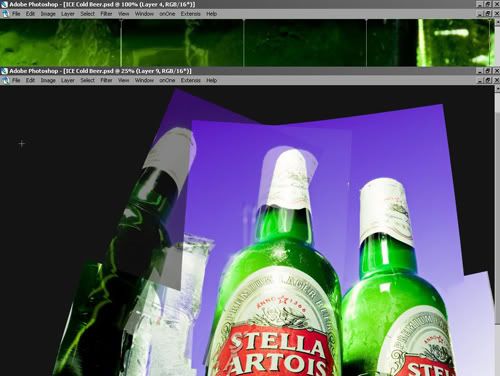Viewport: 500px width, 376px height.
Task: Click document icon beside File in 25% window
Action: pos(5,80)
